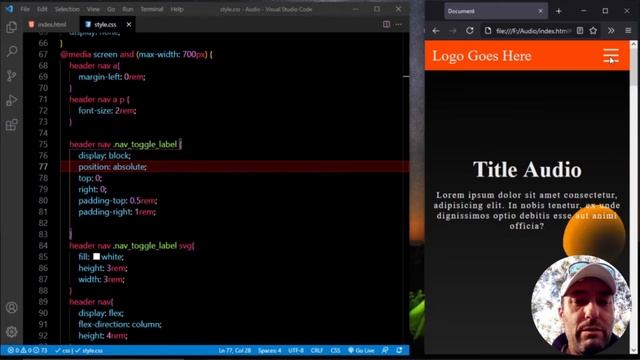Click the Ln 77, Col 28 status entry
The height and width of the screenshot is (360, 640).
click(235, 350)
